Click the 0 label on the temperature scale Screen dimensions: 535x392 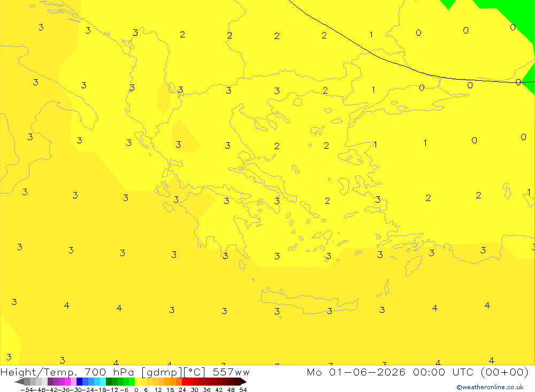[136, 390]
